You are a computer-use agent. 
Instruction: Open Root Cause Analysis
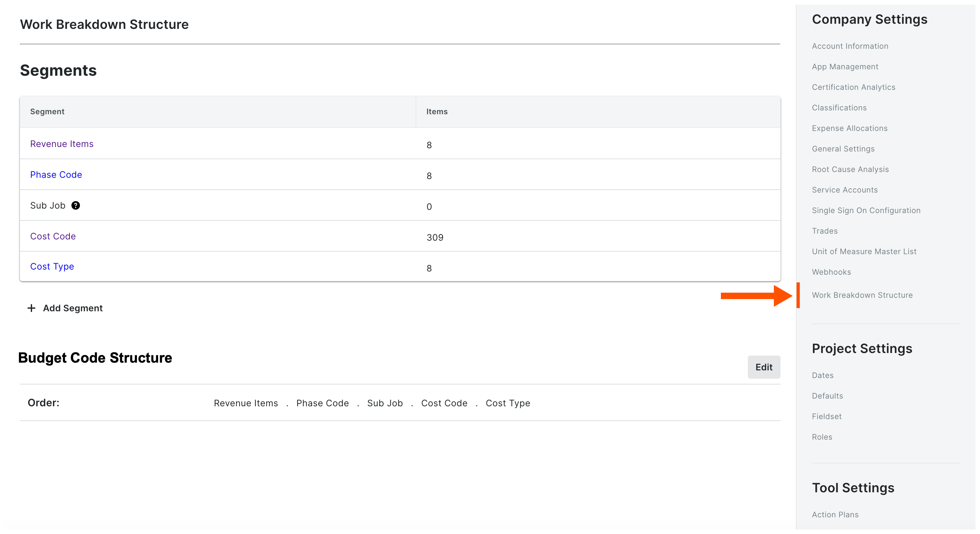pyautogui.click(x=850, y=169)
